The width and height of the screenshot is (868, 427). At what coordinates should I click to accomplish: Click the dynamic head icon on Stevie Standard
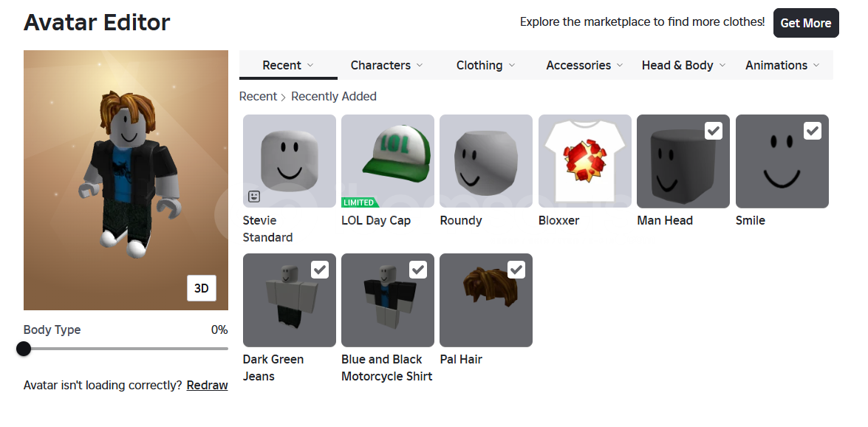click(254, 196)
